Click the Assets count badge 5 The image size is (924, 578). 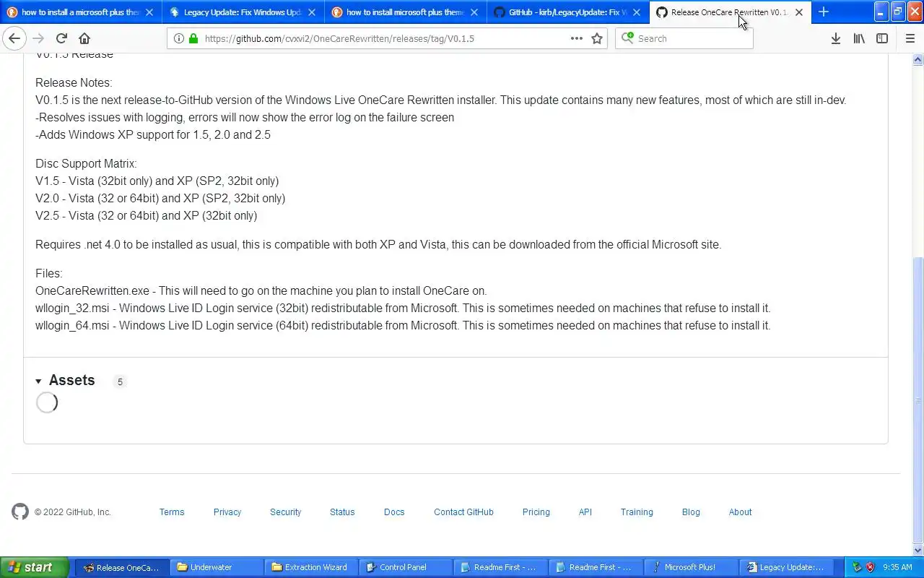click(x=120, y=381)
